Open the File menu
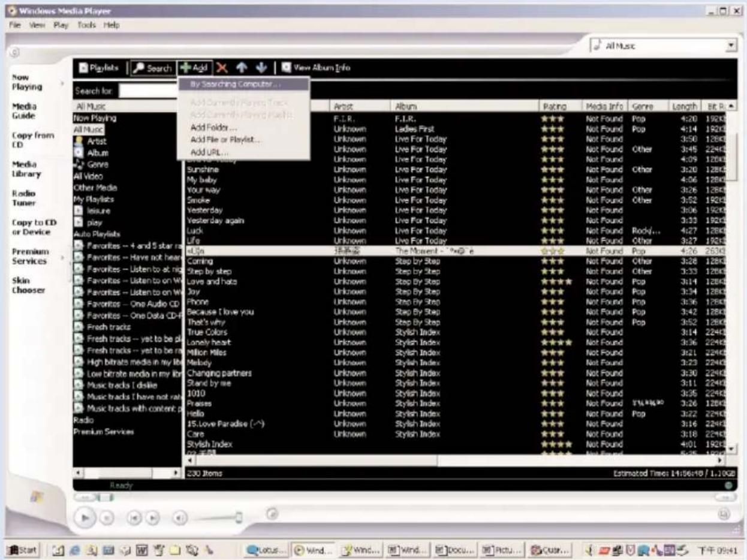Viewport: 747px width, 560px height. tap(15, 25)
